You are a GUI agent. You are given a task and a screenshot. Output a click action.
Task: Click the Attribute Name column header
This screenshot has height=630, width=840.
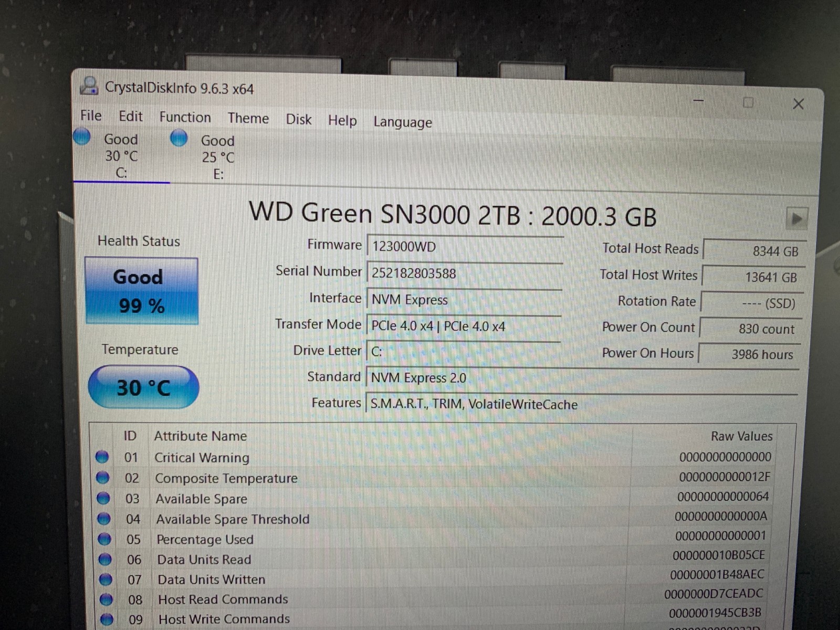click(x=201, y=436)
